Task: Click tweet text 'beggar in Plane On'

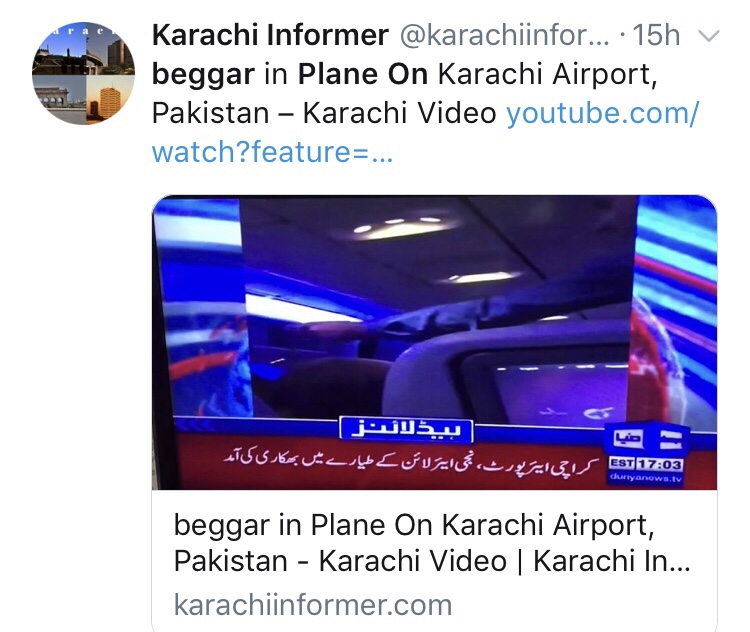Action: pyautogui.click(x=290, y=75)
